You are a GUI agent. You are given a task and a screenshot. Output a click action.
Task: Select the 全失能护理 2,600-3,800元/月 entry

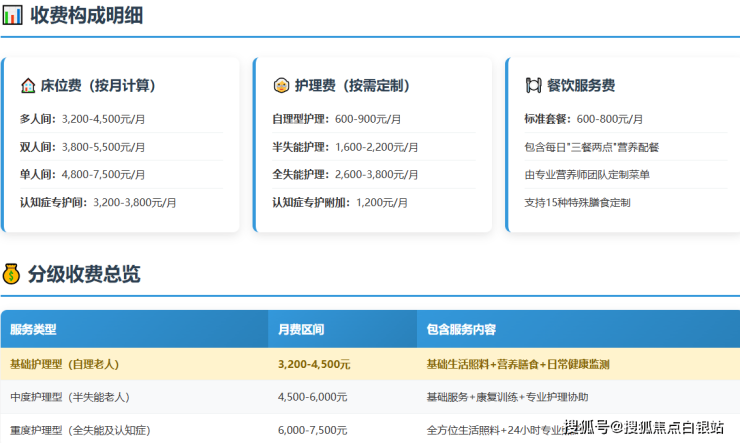[345, 174]
